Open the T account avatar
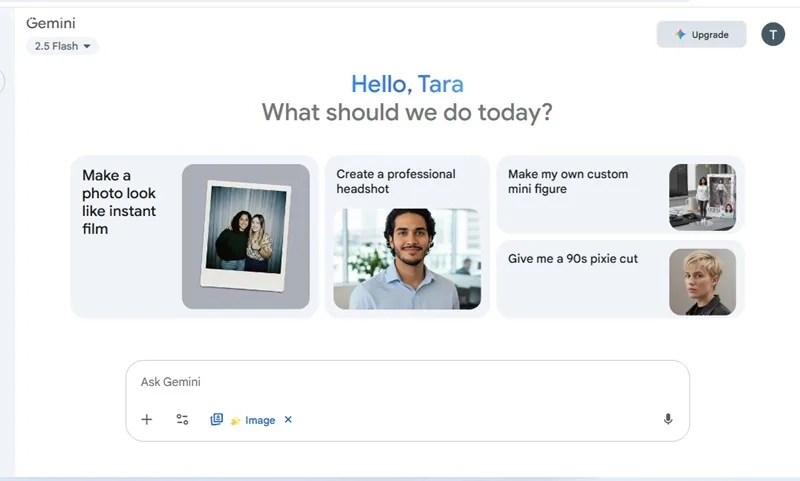The height and width of the screenshot is (481, 800). pos(773,34)
